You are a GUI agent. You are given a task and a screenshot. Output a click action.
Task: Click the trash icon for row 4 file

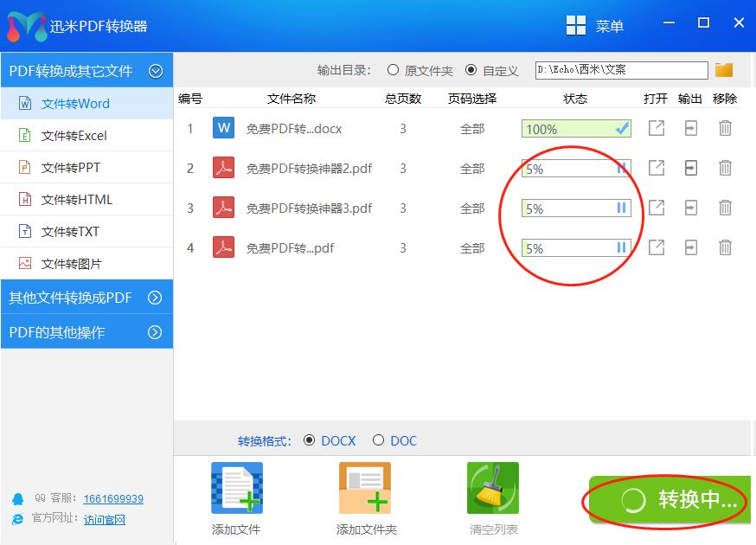coord(724,248)
